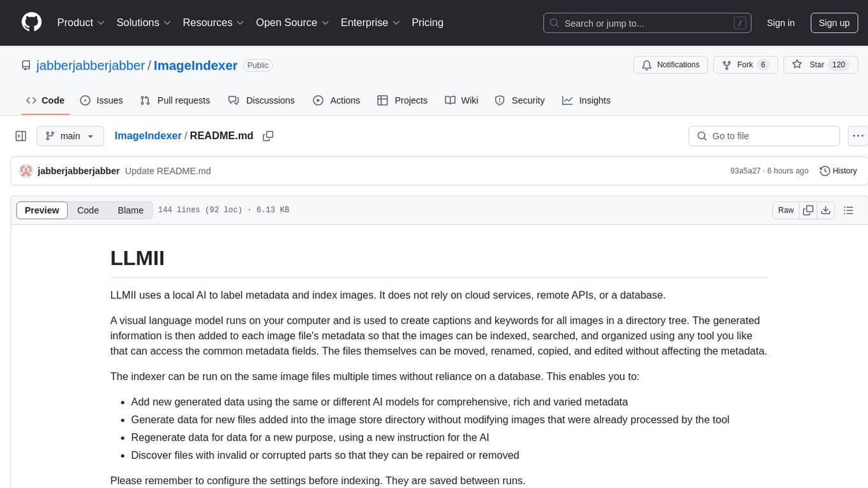Click the Go to file search box
Screen dimensions: 868x488
(764, 136)
